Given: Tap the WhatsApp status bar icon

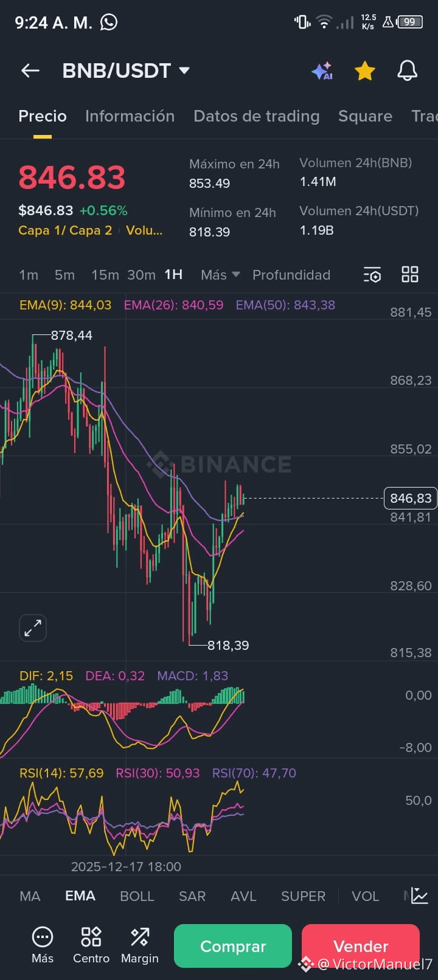Looking at the screenshot, I should (109, 22).
